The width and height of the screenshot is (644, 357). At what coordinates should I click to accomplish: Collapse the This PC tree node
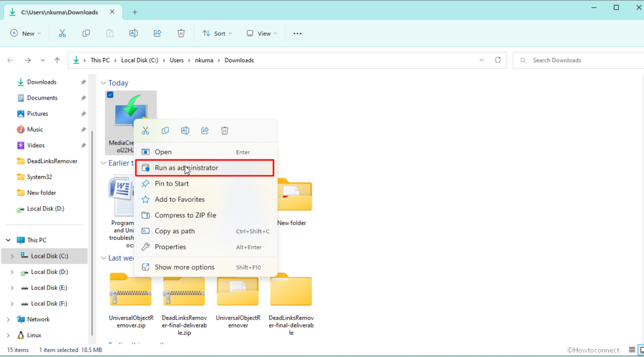pyautogui.click(x=8, y=240)
